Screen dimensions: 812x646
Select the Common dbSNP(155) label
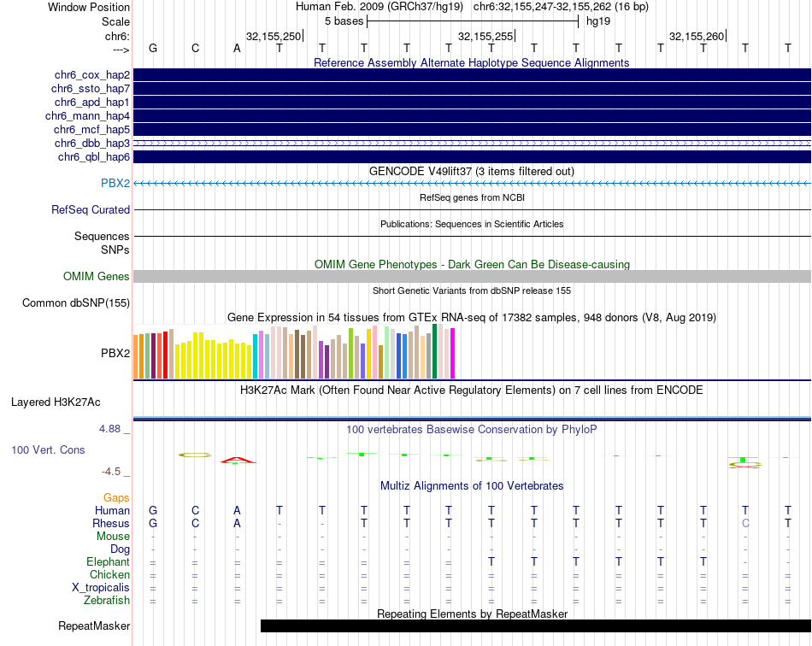pos(76,302)
